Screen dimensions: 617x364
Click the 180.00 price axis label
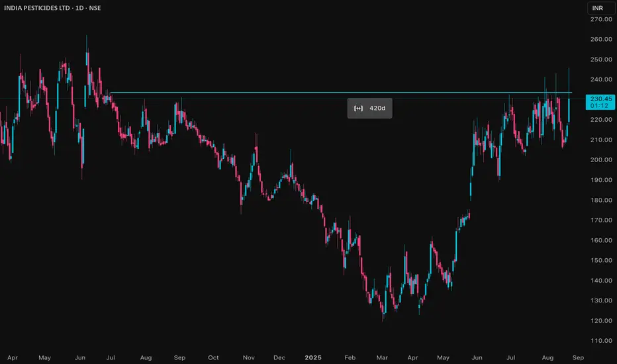(601, 200)
